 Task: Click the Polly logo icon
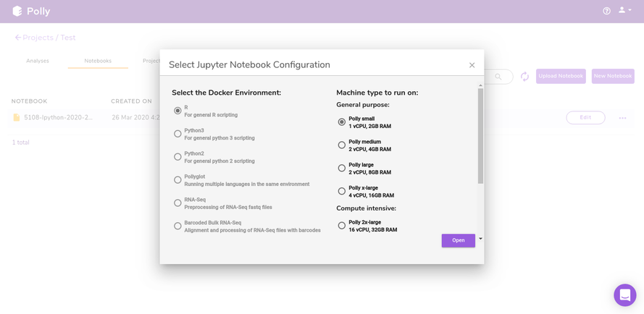[x=17, y=11]
